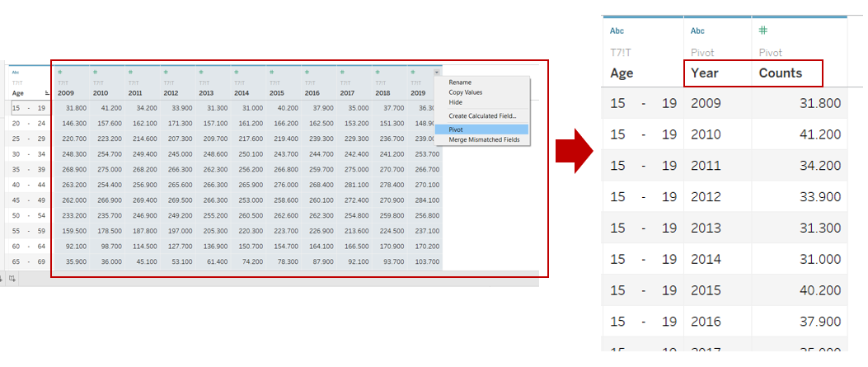Select the Year column header in pivoted table

(x=705, y=73)
